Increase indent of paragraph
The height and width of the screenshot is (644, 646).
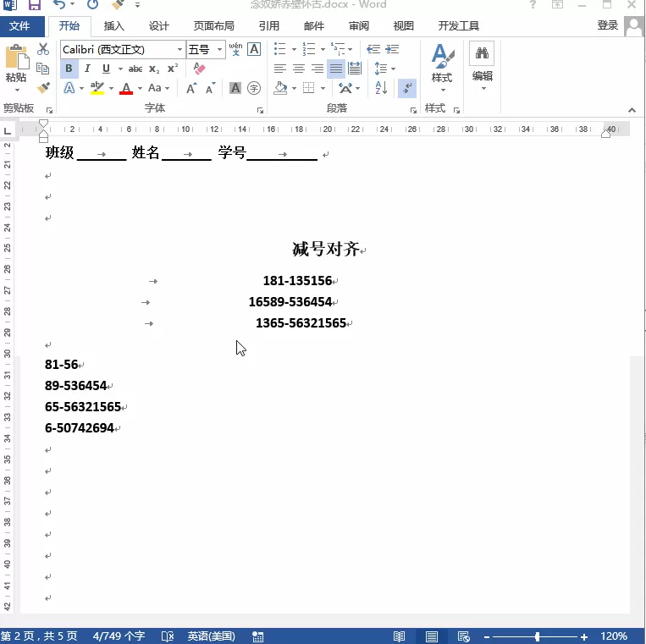[392, 49]
